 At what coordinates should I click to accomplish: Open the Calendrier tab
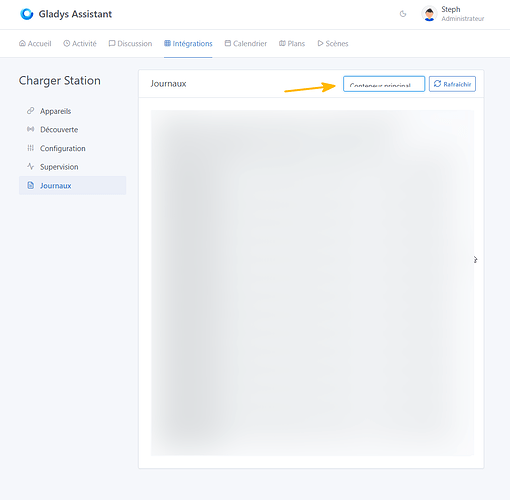pos(246,44)
